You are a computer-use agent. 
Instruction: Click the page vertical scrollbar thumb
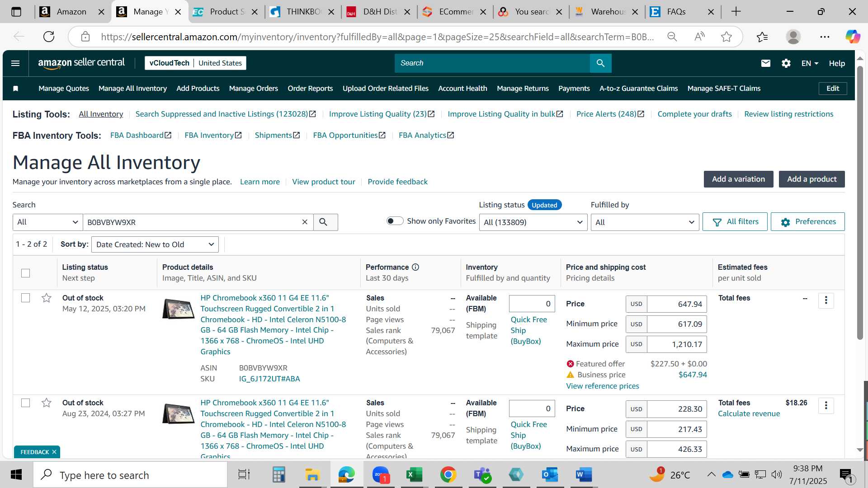[x=860, y=203]
